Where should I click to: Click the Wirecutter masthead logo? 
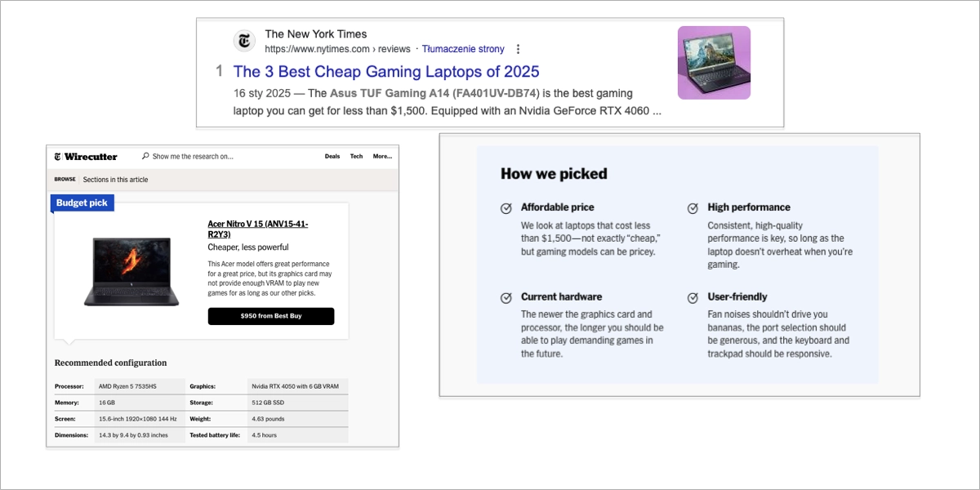[84, 155]
